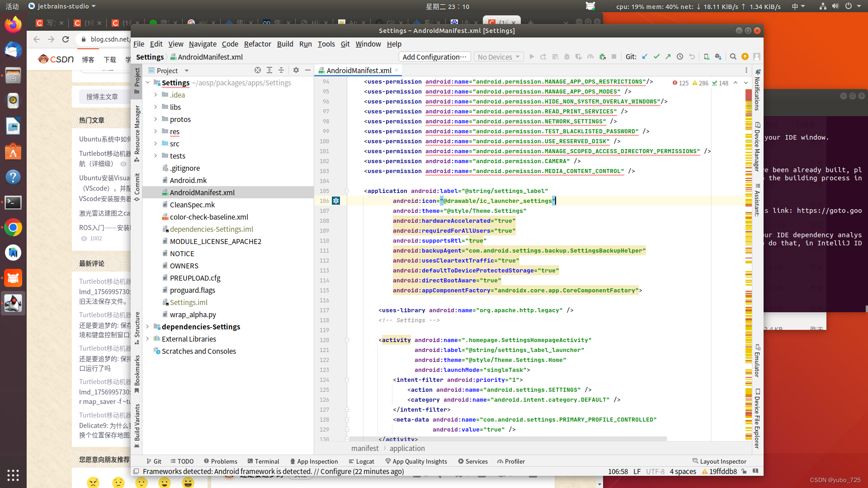Click Search Everywhere magnifier icon
This screenshot has height=488, width=868.
733,57
